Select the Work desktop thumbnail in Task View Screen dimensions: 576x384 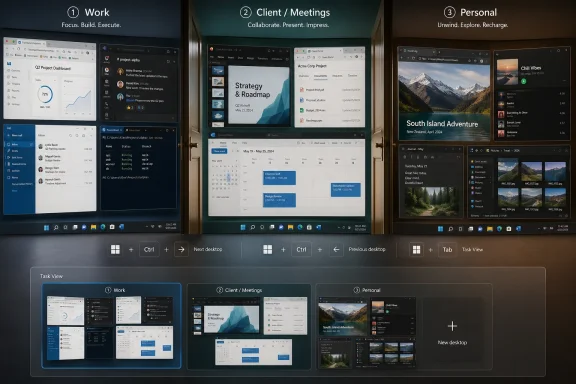(x=111, y=326)
